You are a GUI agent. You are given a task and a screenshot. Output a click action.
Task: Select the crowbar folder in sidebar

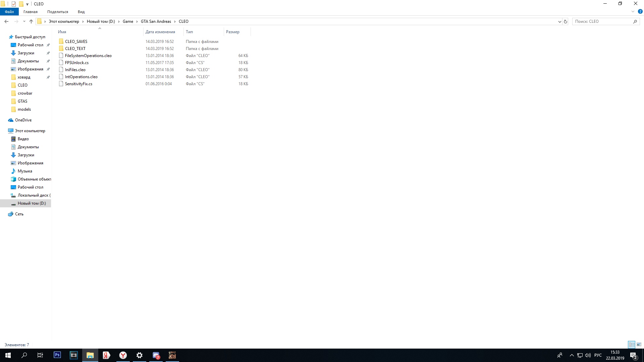click(25, 93)
